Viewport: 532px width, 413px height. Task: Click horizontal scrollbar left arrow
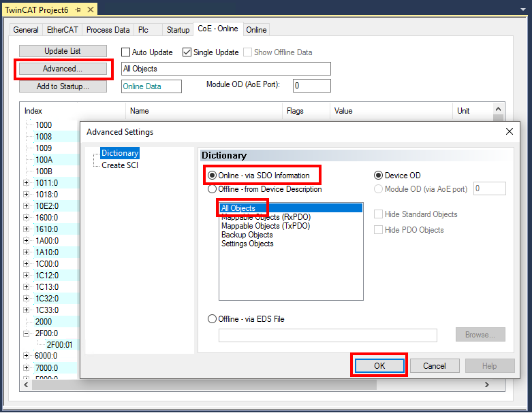click(26, 385)
